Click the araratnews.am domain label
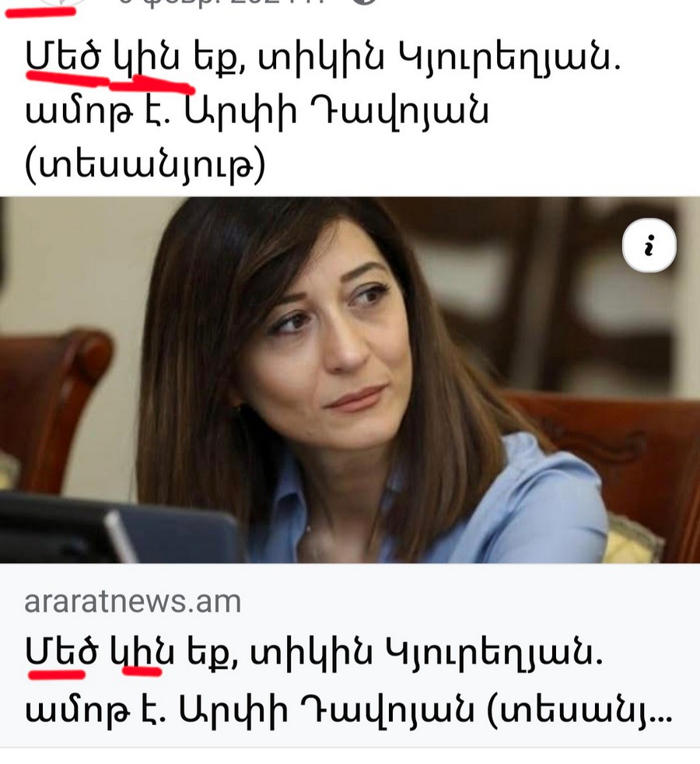700x764 pixels. point(132,601)
